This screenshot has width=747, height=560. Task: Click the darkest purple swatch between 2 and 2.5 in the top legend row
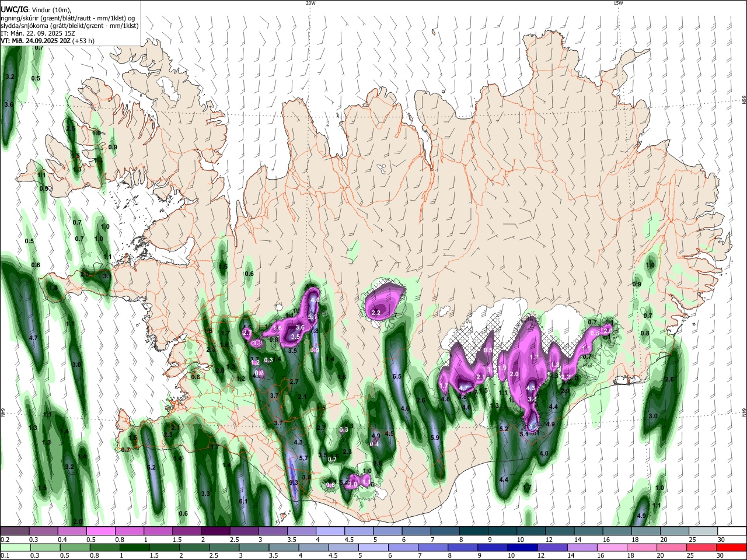point(215,531)
